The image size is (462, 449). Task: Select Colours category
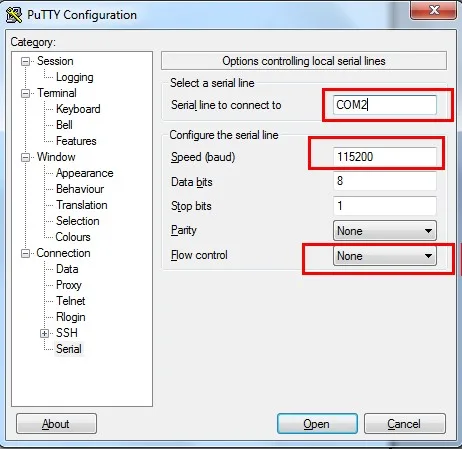pyautogui.click(x=73, y=237)
